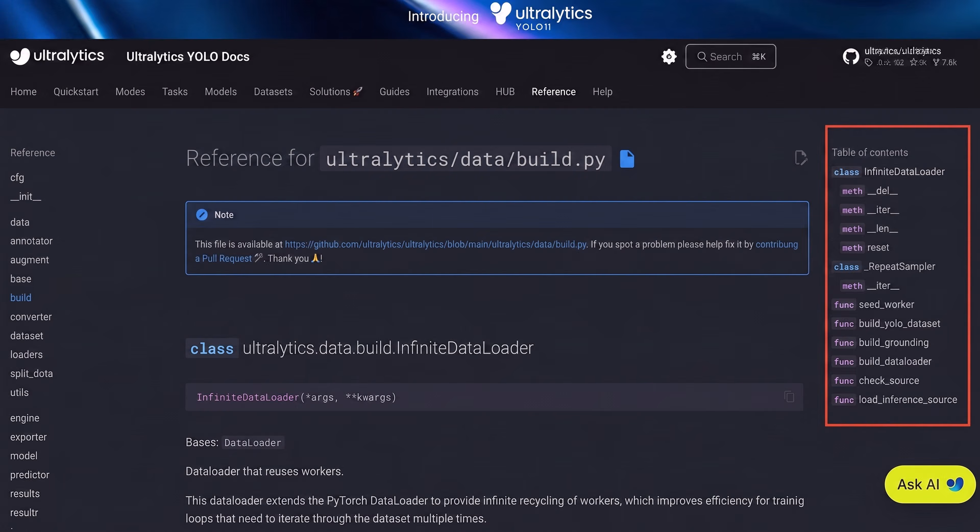
Task: Jump to the __len__ method entry
Action: click(869, 229)
